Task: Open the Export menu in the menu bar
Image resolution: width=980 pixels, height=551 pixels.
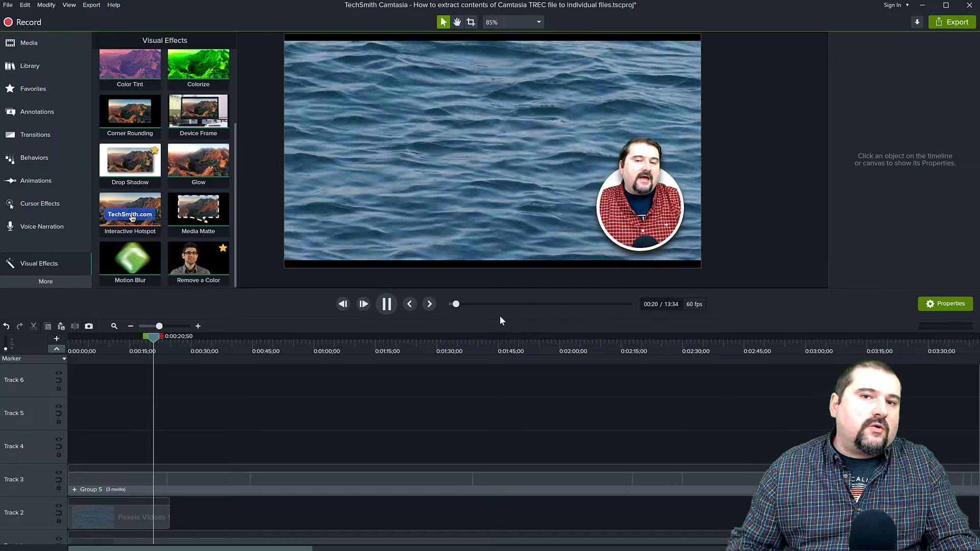Action: pos(91,5)
